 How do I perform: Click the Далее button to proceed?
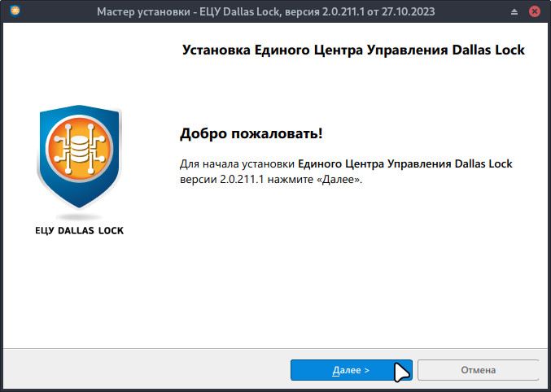[351, 370]
